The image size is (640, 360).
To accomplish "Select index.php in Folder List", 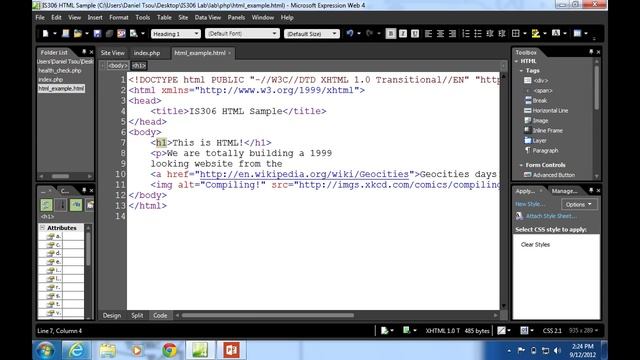I will 51,80.
